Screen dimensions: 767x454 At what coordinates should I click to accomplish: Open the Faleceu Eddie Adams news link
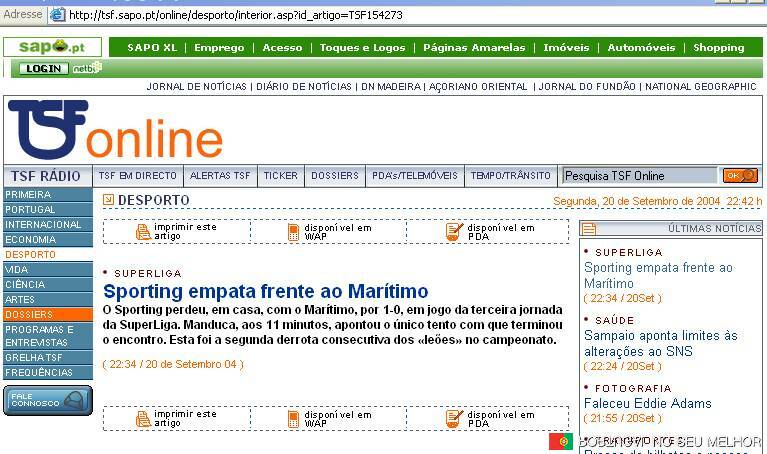tap(647, 404)
